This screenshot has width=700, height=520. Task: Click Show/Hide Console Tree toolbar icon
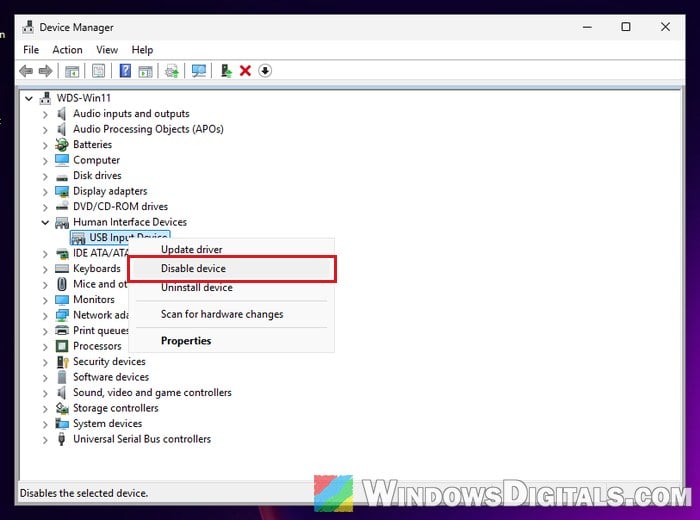pos(72,71)
